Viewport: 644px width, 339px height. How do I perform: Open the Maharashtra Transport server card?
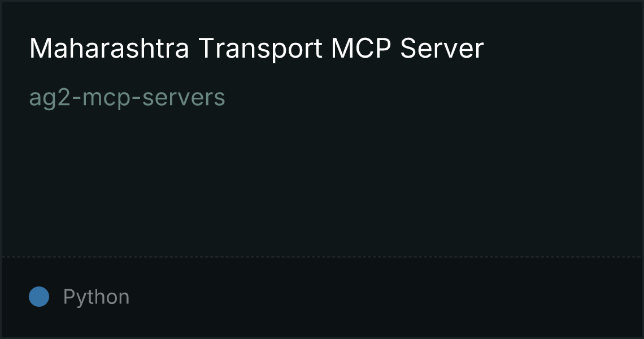click(322, 169)
